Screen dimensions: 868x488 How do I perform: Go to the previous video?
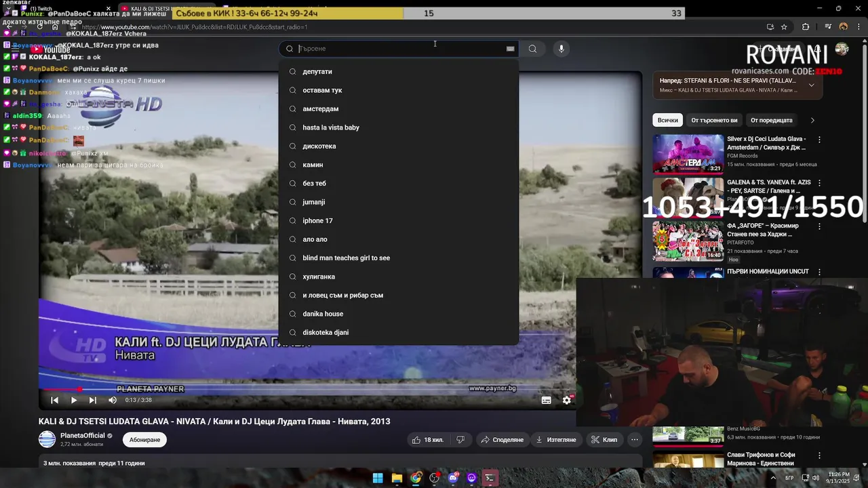tap(55, 401)
